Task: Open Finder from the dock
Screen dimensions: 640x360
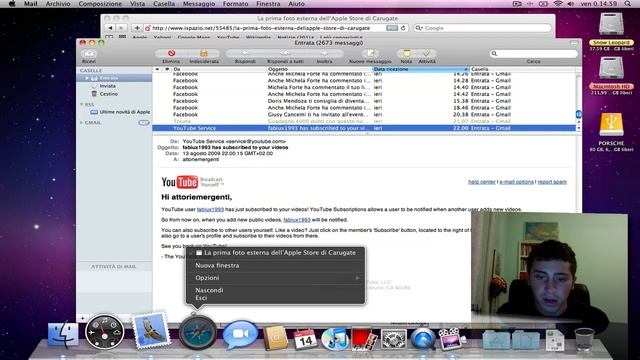Action: (62, 335)
